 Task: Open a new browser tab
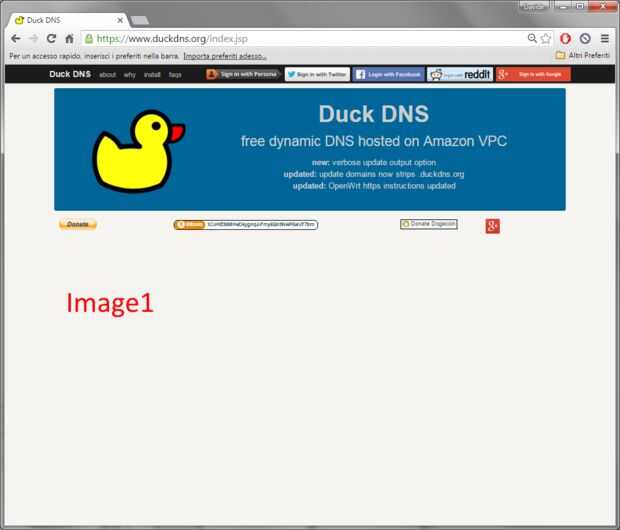coord(140,20)
